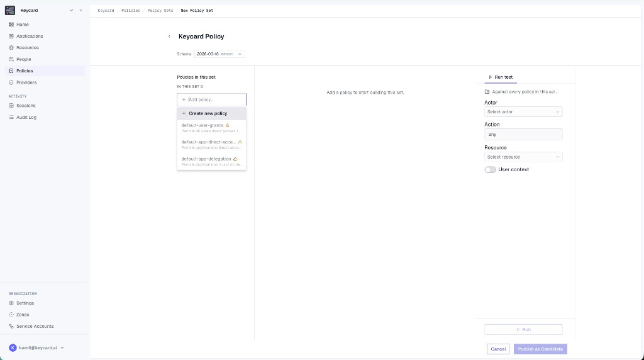Open the Audit Log list icon

tap(11, 117)
